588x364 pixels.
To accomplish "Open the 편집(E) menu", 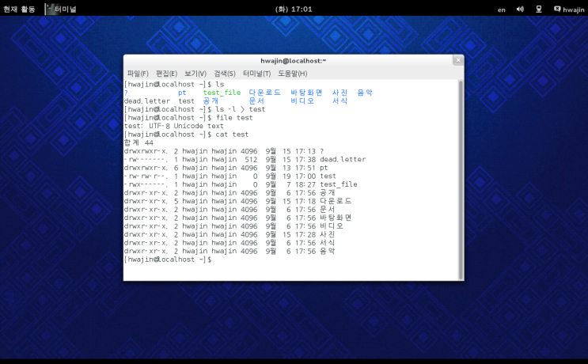I will pyautogui.click(x=166, y=74).
